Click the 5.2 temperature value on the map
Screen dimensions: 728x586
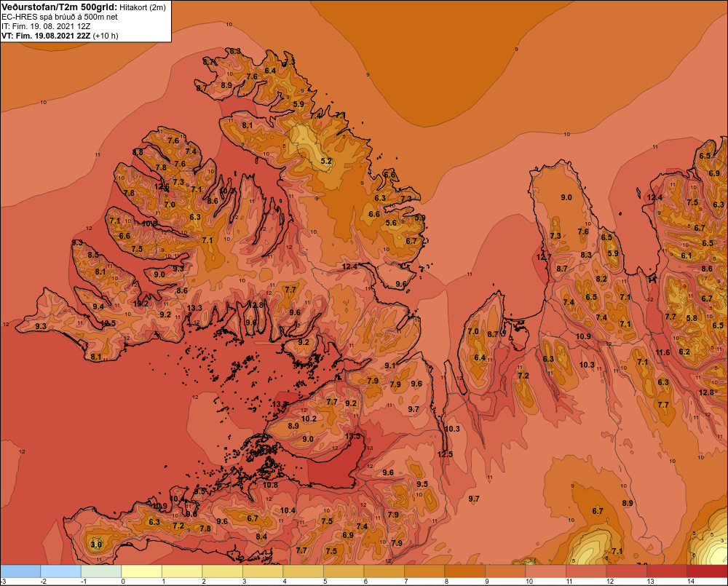coord(326,161)
